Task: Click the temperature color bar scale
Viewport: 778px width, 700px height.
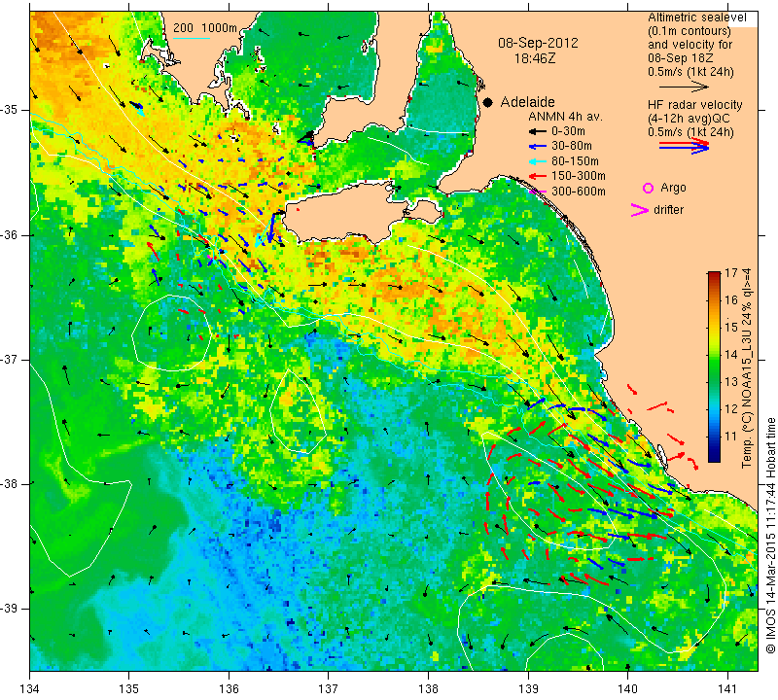Action: tap(714, 367)
